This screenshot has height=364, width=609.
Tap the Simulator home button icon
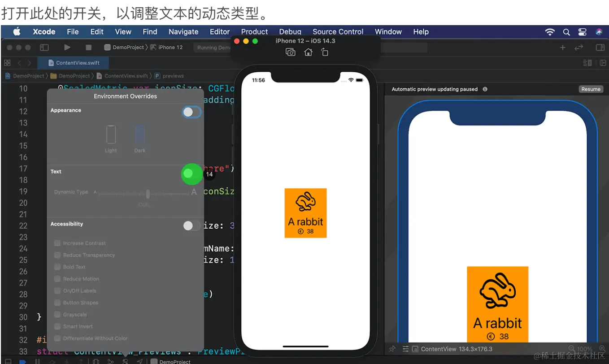308,52
